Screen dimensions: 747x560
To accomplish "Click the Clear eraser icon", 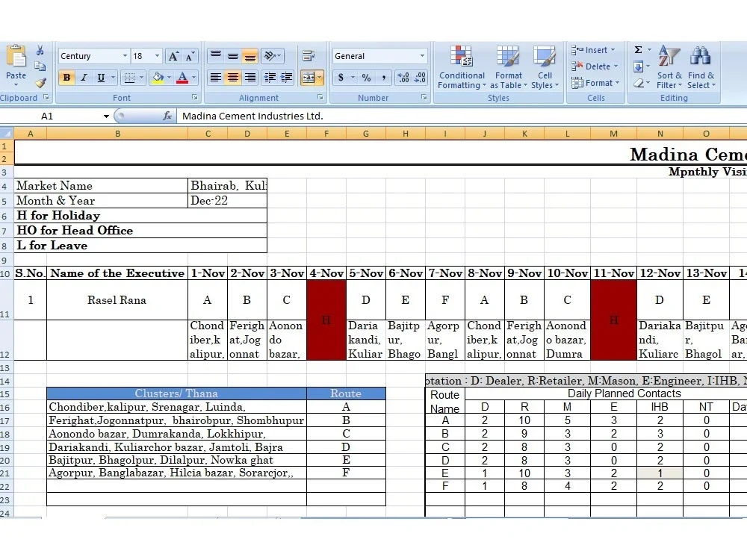I will click(639, 84).
